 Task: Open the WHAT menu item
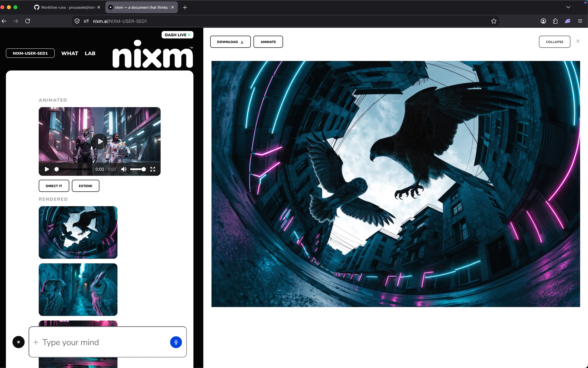point(70,53)
